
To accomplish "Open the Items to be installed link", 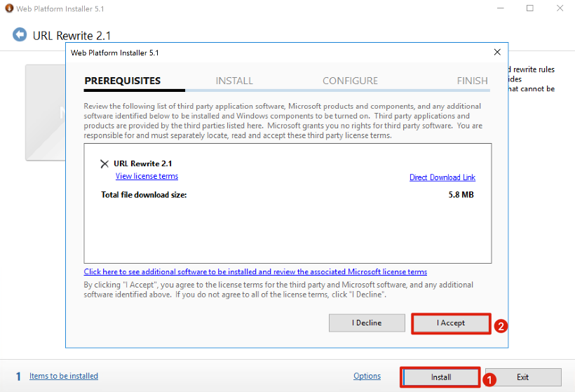I will click(63, 376).
